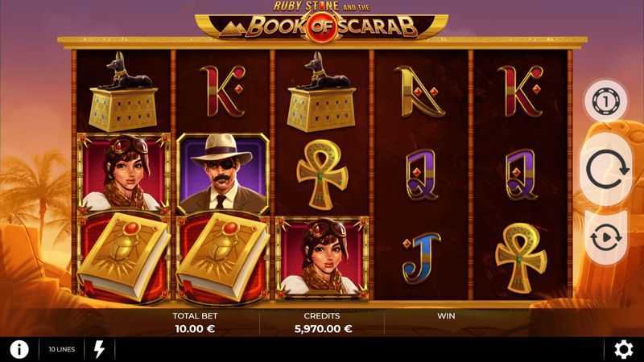Click the gold A symbol
644x362 pixels.
pos(419,92)
